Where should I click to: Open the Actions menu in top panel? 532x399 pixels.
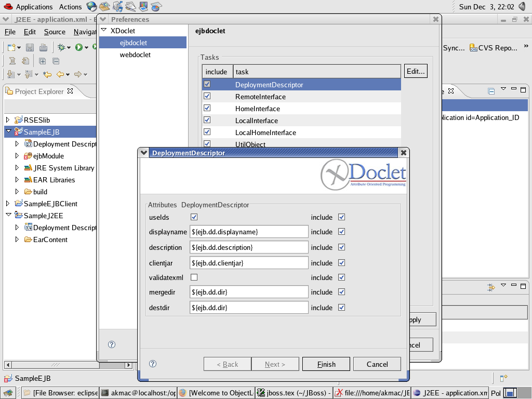[x=70, y=7]
